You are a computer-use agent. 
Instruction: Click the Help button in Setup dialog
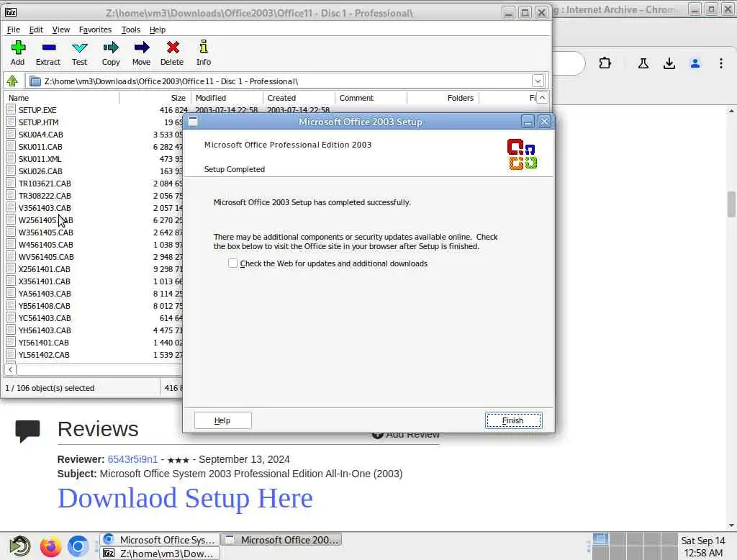(x=223, y=420)
